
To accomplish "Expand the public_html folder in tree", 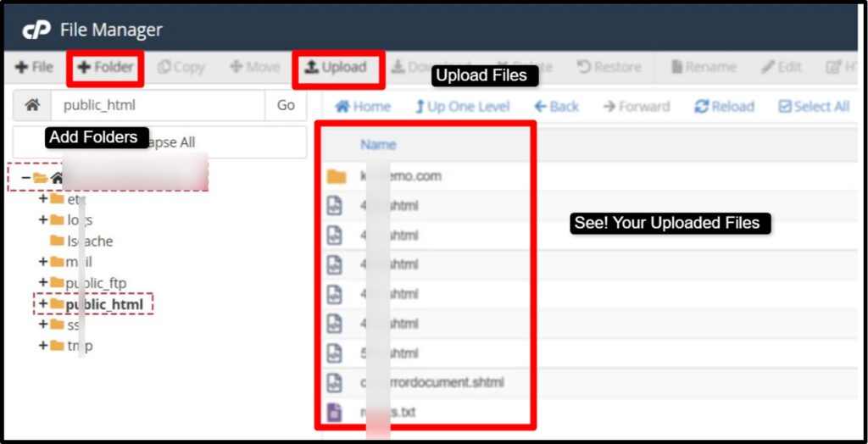I will click(x=43, y=304).
